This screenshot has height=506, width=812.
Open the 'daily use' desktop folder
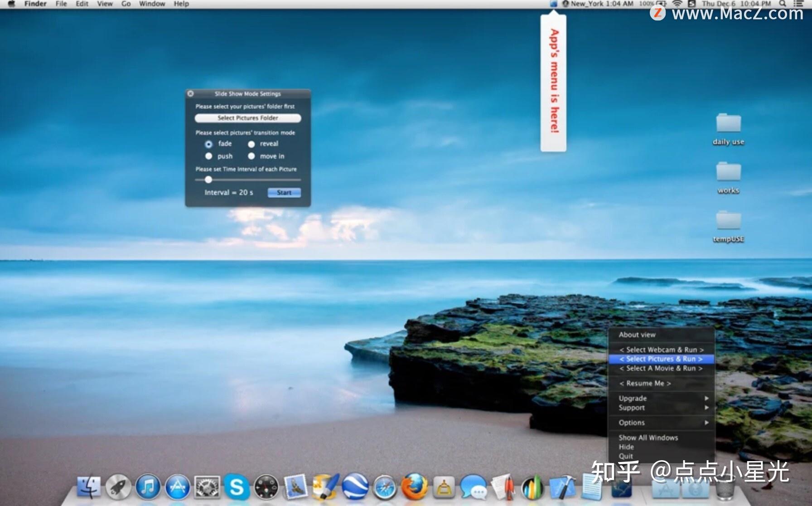728,124
